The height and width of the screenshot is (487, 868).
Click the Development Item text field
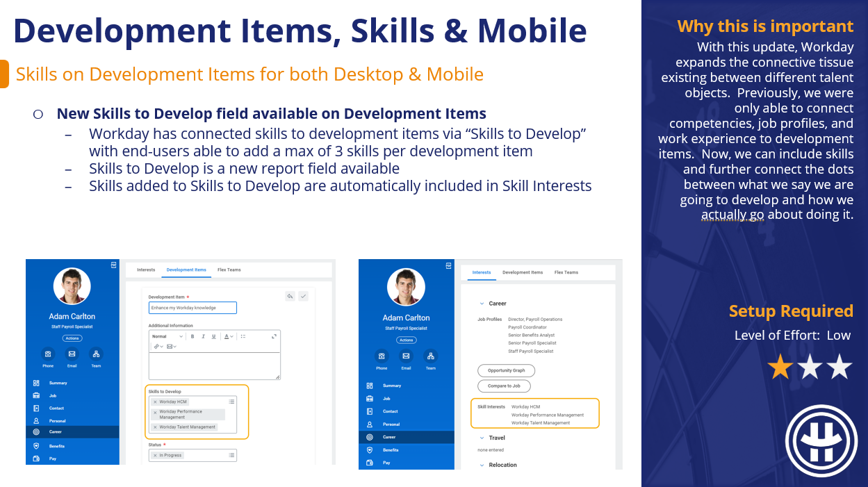[x=193, y=308]
